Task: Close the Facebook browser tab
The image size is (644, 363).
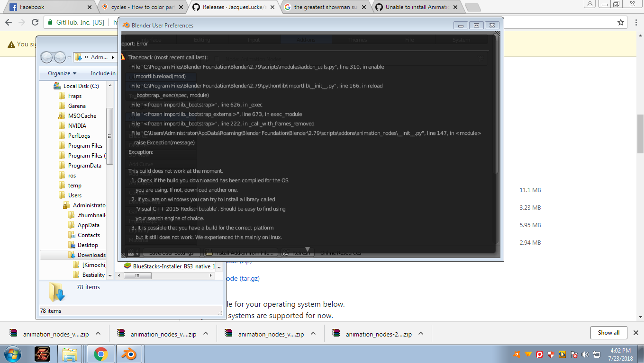Action: 90,7
